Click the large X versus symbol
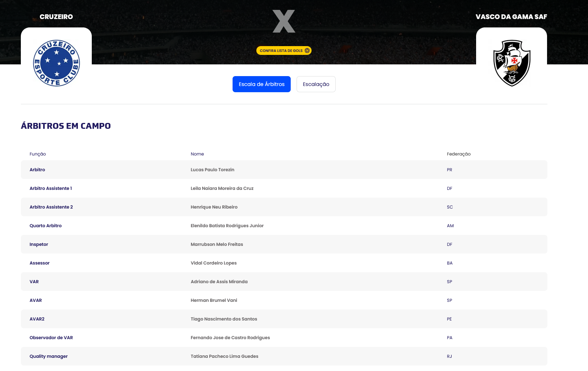The height and width of the screenshot is (371, 588). [x=284, y=21]
